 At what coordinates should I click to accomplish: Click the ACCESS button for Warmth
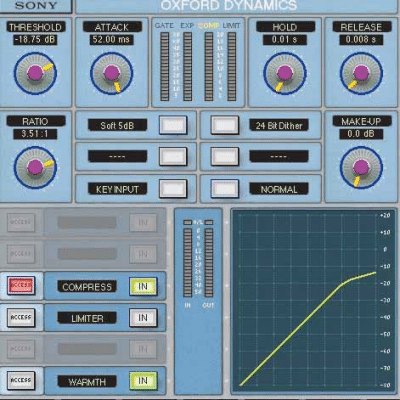(21, 380)
